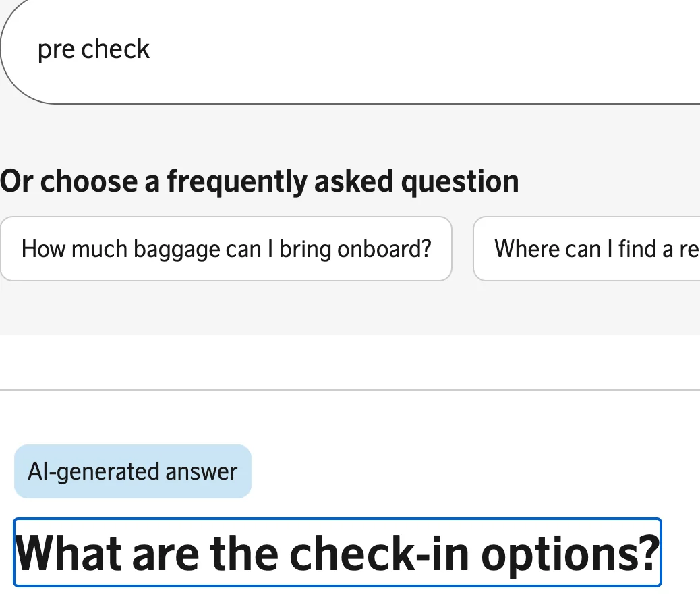
Task: Click the search field containing "pre check"
Action: pyautogui.click(x=351, y=51)
